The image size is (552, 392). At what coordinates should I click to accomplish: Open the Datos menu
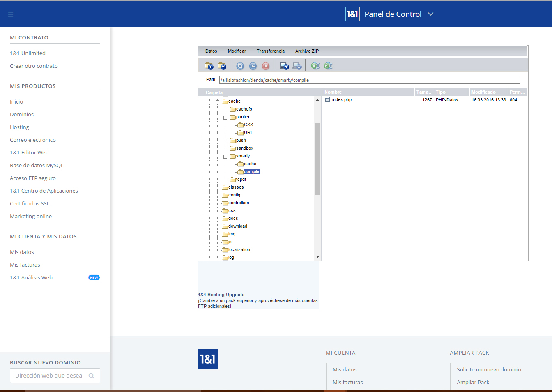(x=211, y=51)
